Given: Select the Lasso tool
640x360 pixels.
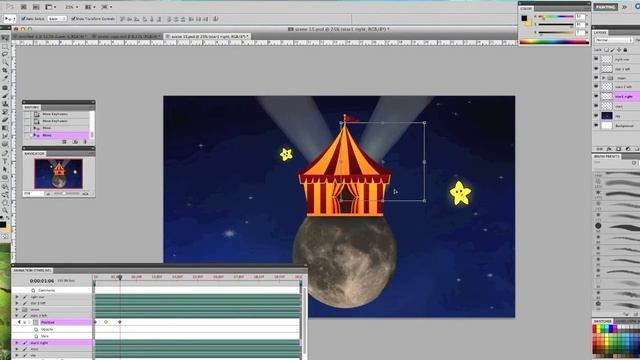Looking at the screenshot, I should click(x=5, y=54).
